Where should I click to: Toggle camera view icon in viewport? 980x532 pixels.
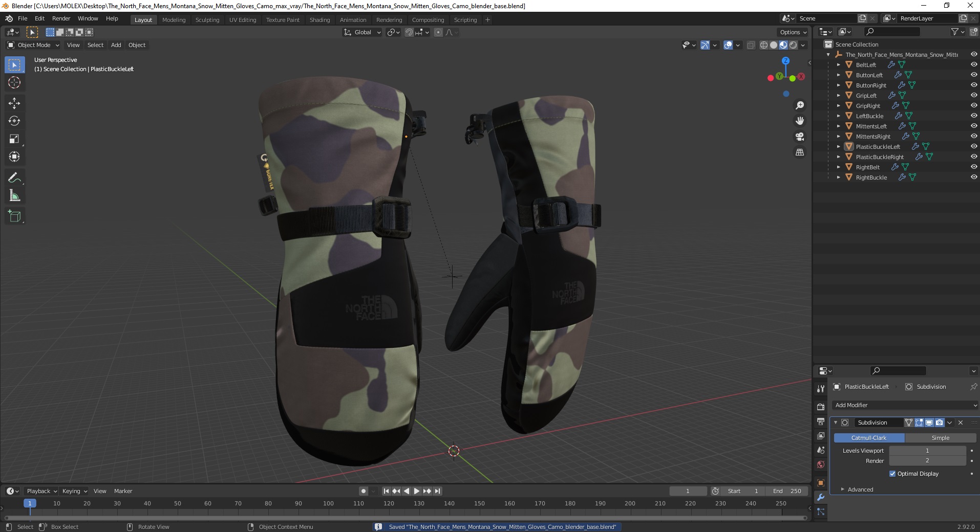pos(799,137)
